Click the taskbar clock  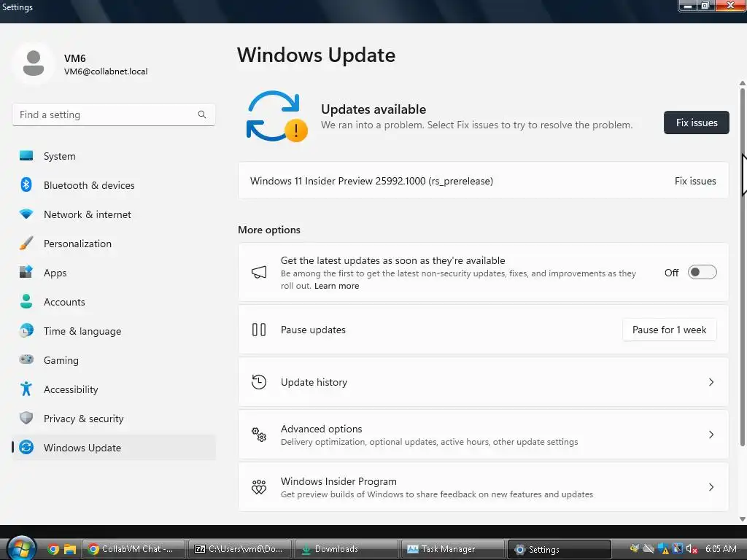point(721,549)
